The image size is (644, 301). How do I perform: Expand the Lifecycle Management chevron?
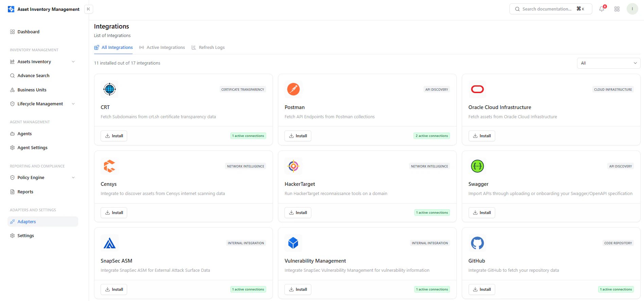click(x=73, y=104)
